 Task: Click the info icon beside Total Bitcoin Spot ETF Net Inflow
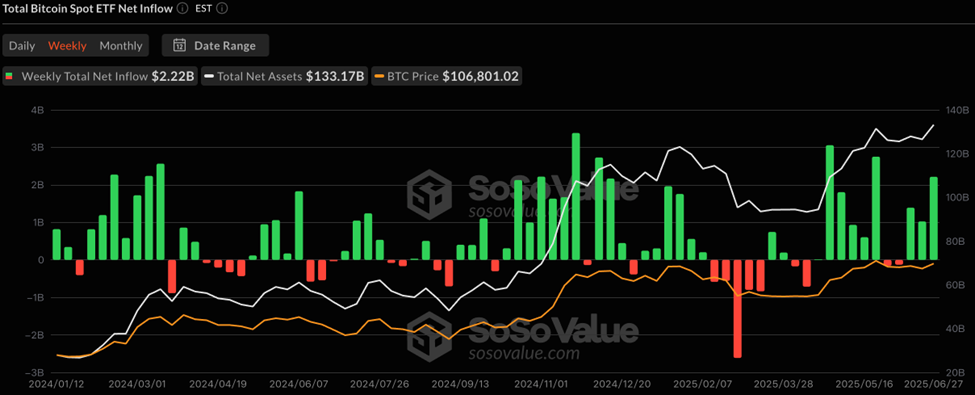182,9
